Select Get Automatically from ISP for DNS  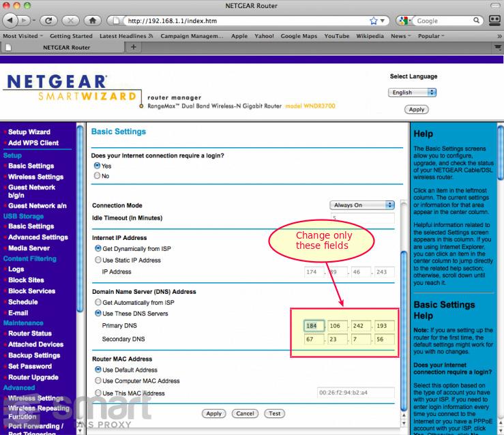[x=98, y=302]
